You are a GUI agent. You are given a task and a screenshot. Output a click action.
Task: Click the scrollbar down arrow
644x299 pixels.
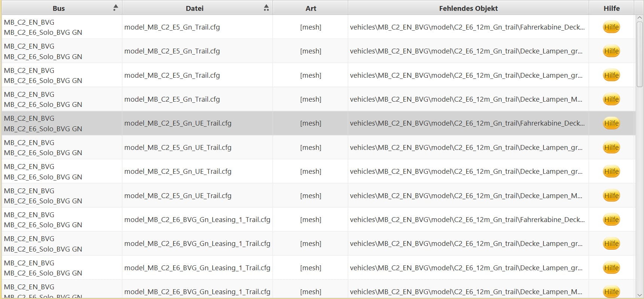[x=639, y=295]
